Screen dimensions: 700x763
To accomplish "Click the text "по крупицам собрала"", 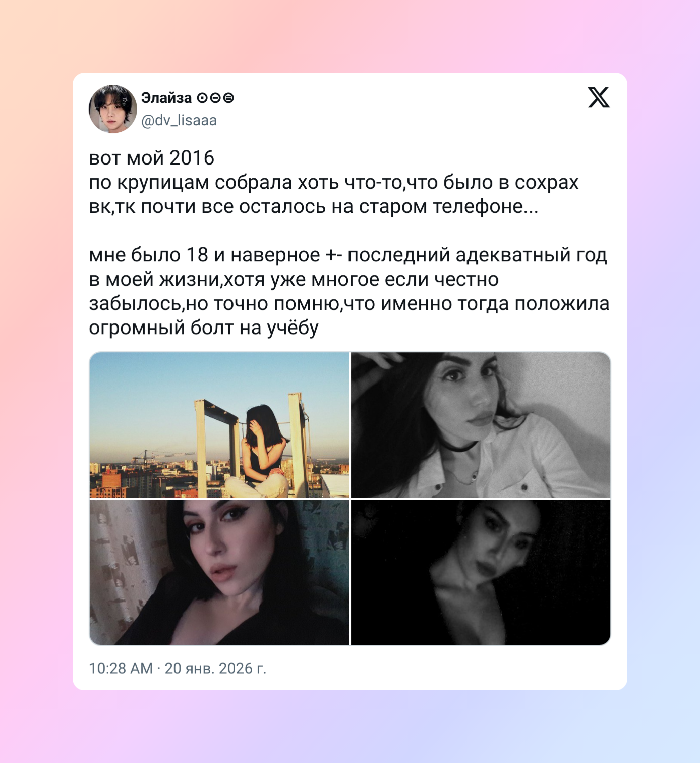I will tap(190, 183).
